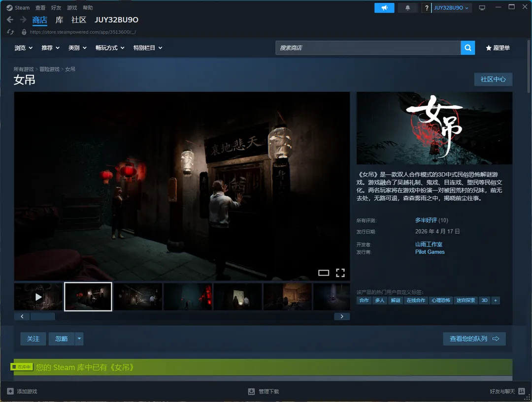
Task: Switch to Big Picture mode monitor icon
Action: coord(482,7)
